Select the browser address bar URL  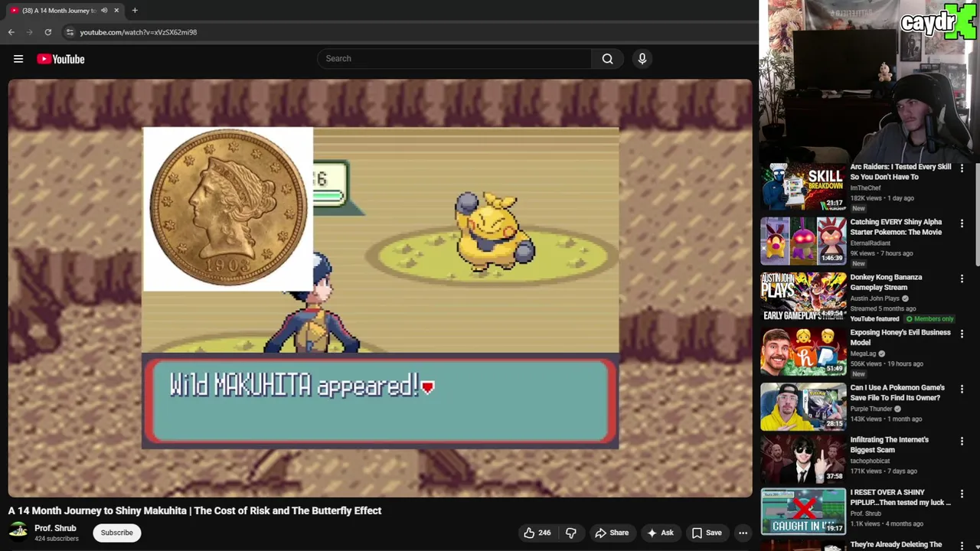[x=139, y=32]
